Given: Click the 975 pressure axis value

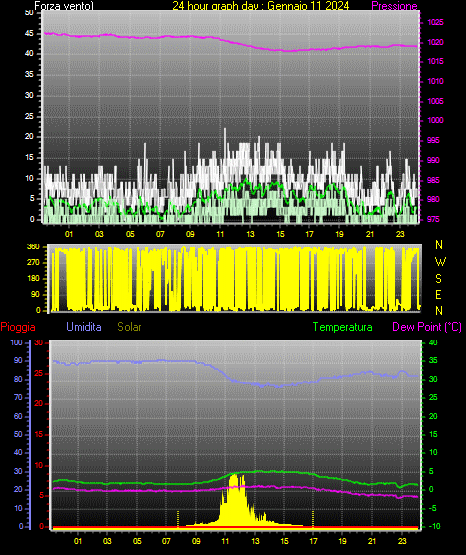Looking at the screenshot, I should click(433, 219).
